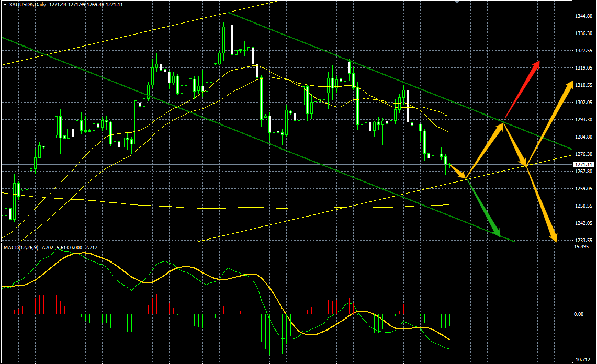Click the 0.00 level on MACD scale
The image size is (597, 364).
579,314
